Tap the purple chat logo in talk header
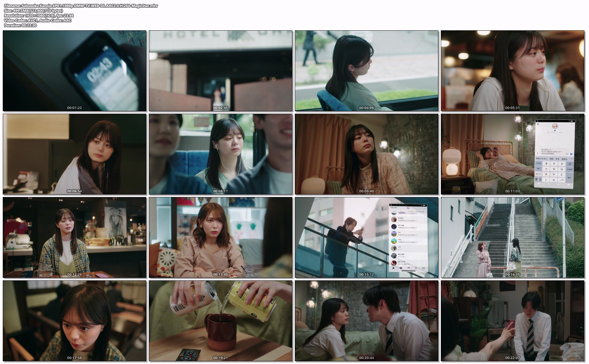Viewport: 589px width, 364px height. pos(408,208)
